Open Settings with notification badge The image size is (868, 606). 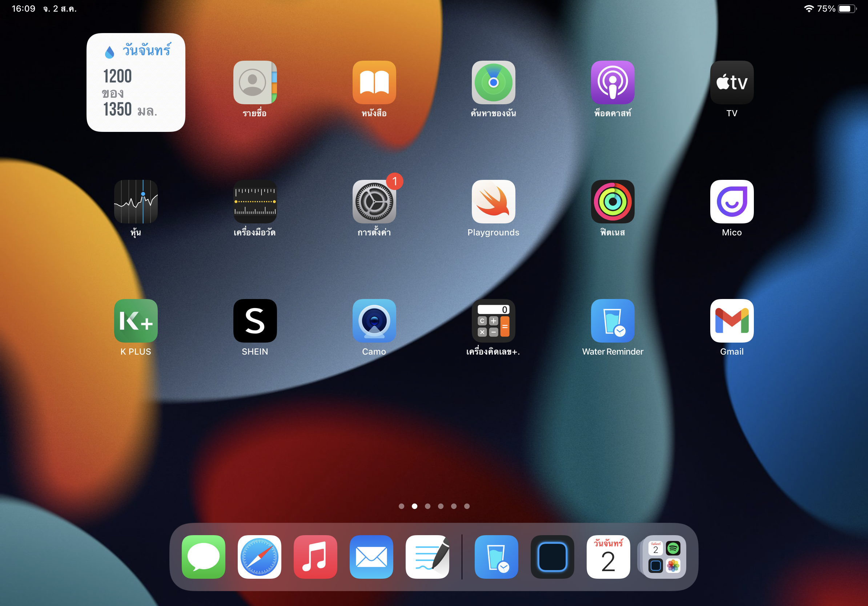point(374,201)
